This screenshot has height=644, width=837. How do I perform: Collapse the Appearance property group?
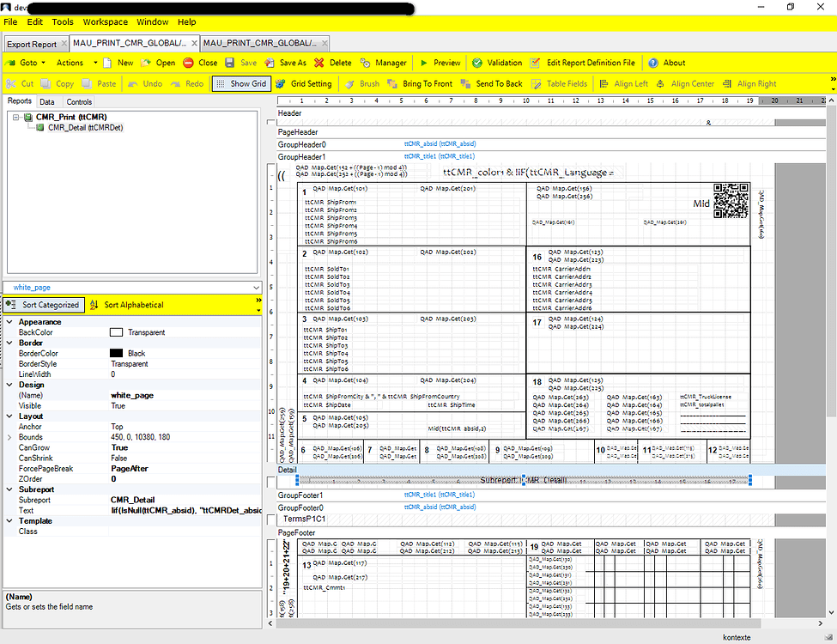9,322
